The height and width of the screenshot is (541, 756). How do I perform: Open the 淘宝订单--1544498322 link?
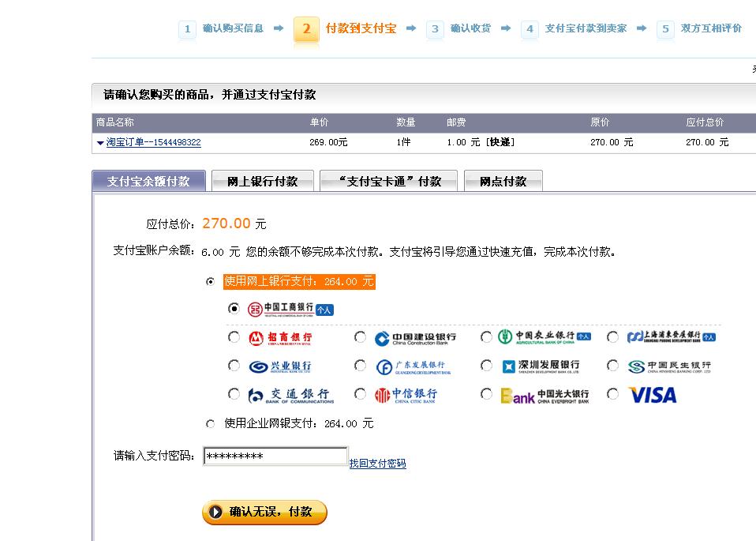tap(153, 143)
